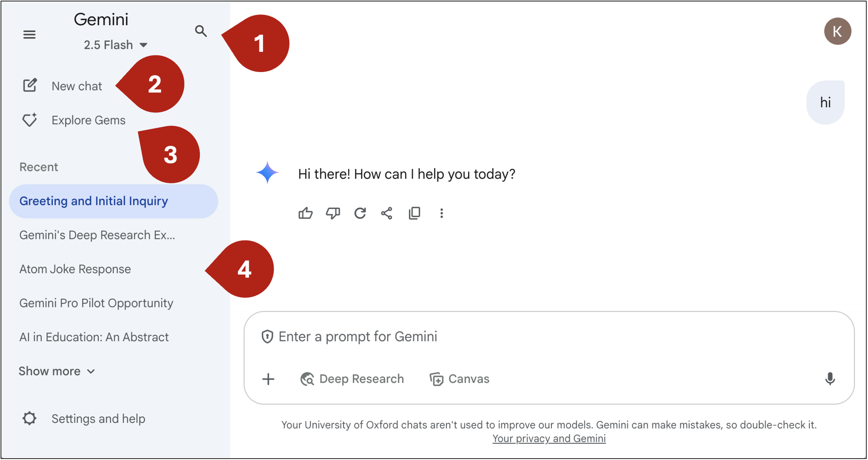Click the Settings gear icon
This screenshot has height=460, width=868.
click(29, 418)
